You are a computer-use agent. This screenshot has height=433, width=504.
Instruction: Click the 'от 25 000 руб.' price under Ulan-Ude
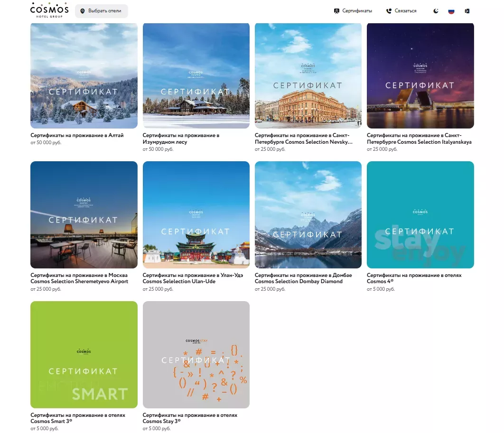coord(158,289)
